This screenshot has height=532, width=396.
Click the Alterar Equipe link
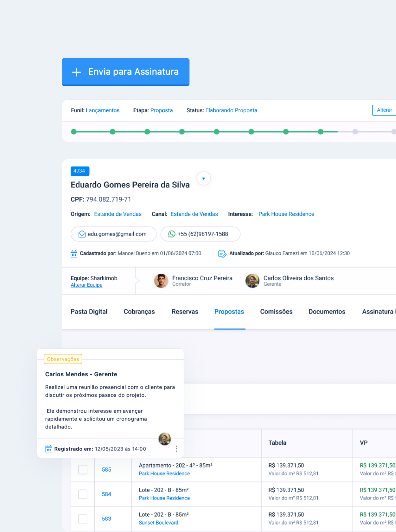[x=87, y=285]
